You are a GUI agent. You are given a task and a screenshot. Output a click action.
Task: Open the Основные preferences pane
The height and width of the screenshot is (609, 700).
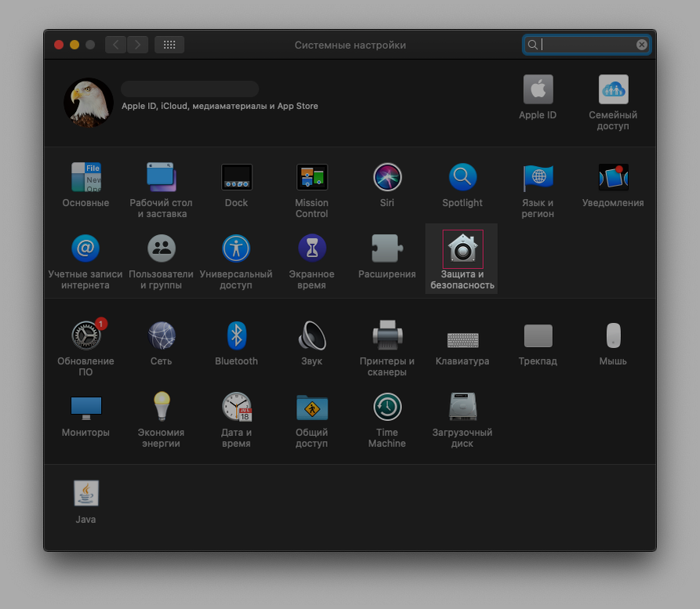(x=85, y=177)
